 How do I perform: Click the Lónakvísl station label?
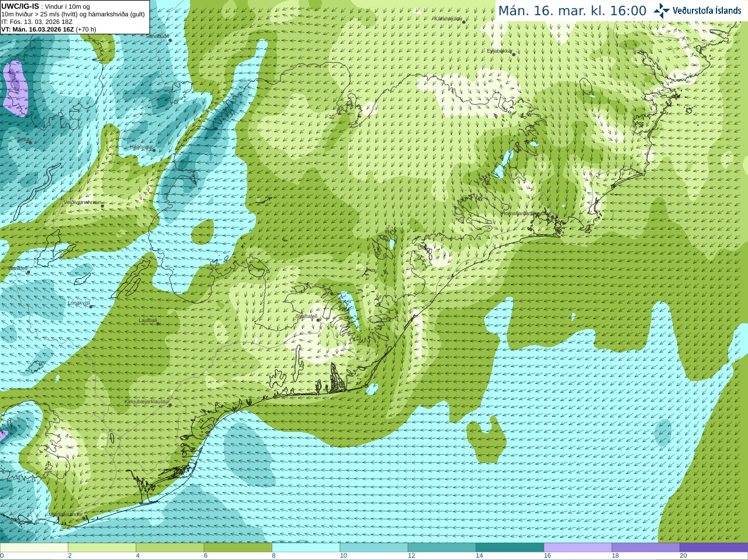79,303
